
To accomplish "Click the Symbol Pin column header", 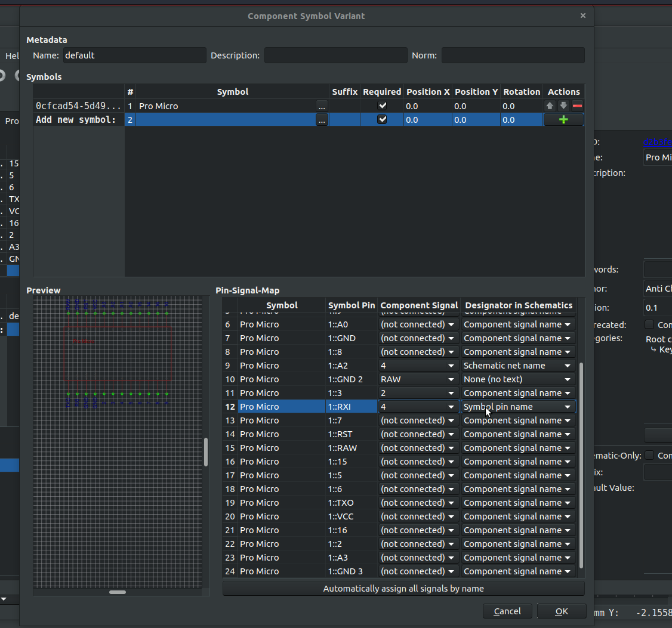I will click(x=352, y=305).
